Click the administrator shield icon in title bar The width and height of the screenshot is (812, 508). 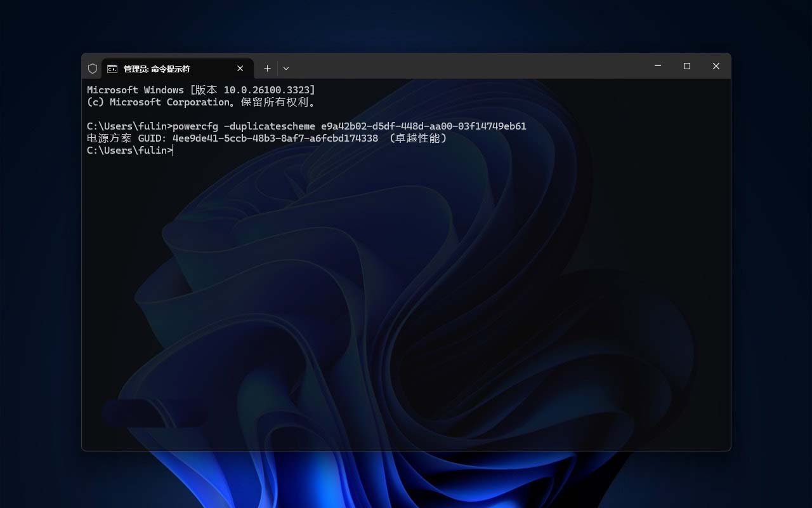(93, 69)
